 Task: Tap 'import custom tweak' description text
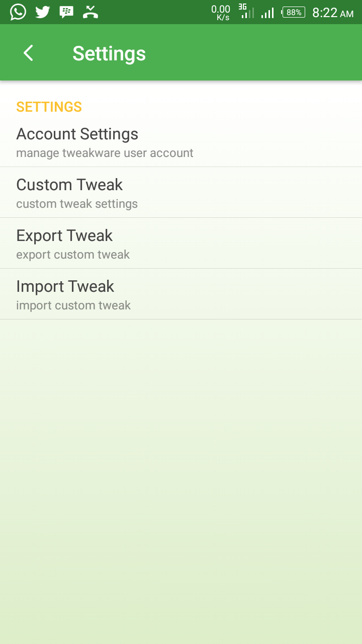coord(73,305)
